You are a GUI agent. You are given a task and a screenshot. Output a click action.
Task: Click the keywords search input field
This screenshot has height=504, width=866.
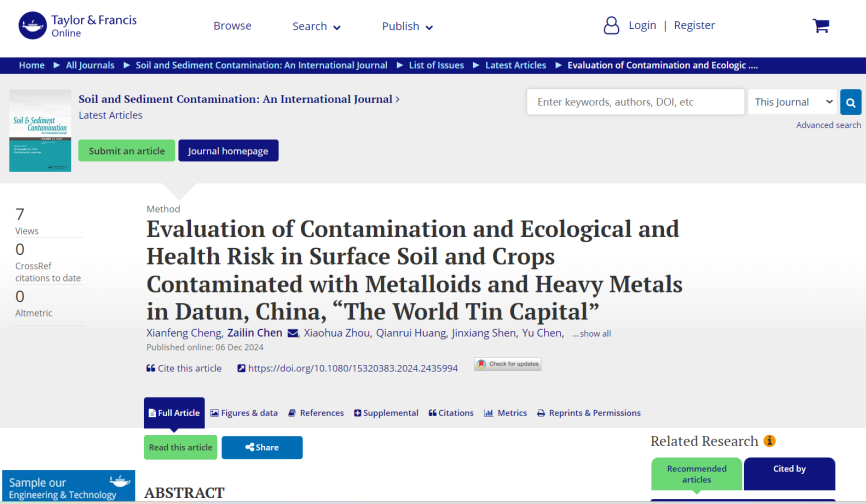pyautogui.click(x=635, y=102)
